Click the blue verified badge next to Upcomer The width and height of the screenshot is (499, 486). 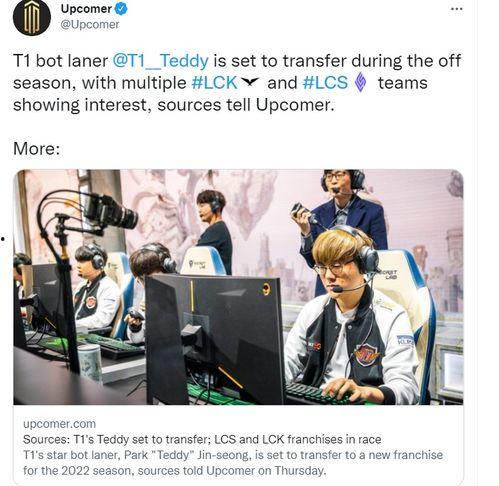121,9
